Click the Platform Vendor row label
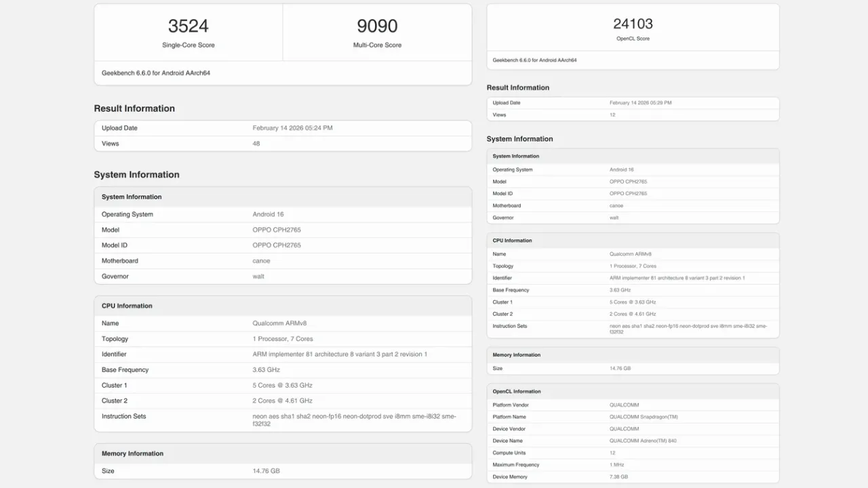Image resolution: width=868 pixels, height=488 pixels. [511, 405]
